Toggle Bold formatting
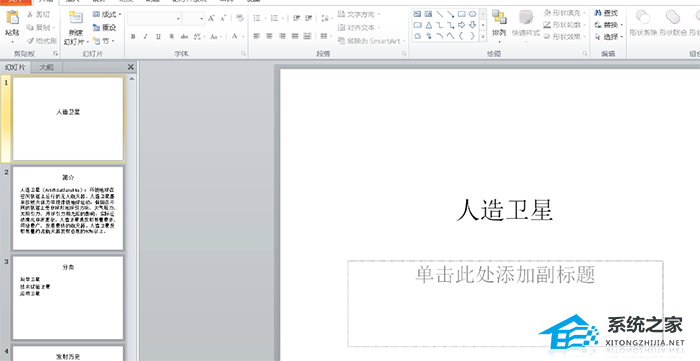 pos(133,37)
